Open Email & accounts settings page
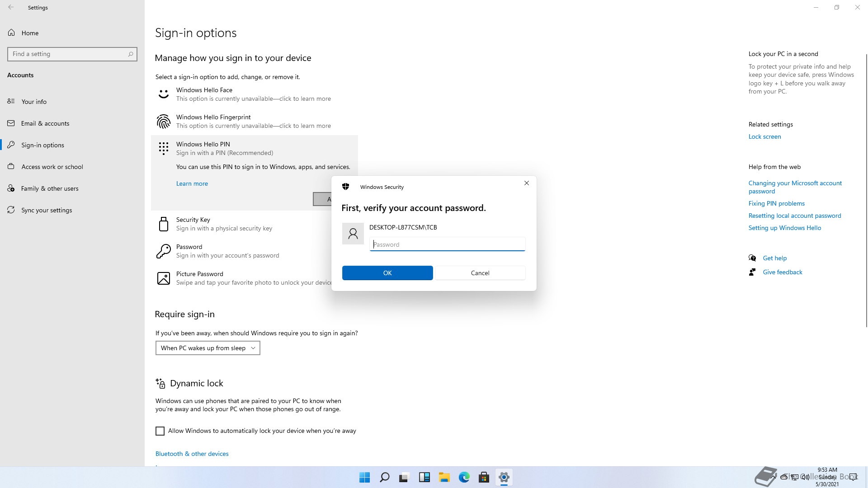Image resolution: width=868 pixels, height=488 pixels. click(x=72, y=123)
